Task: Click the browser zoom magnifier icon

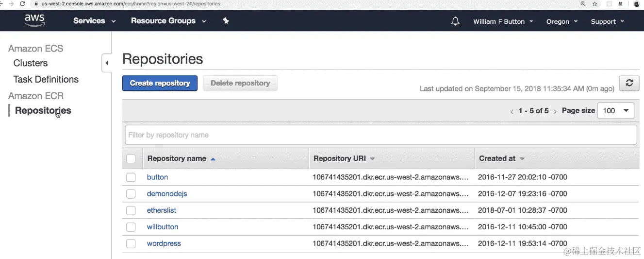Action: tap(583, 3)
